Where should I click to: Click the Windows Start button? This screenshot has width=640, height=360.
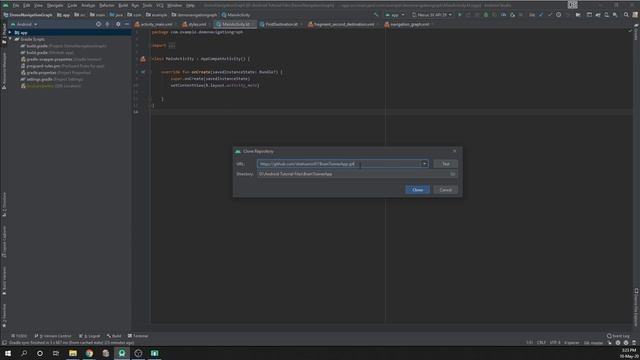(x=8, y=353)
